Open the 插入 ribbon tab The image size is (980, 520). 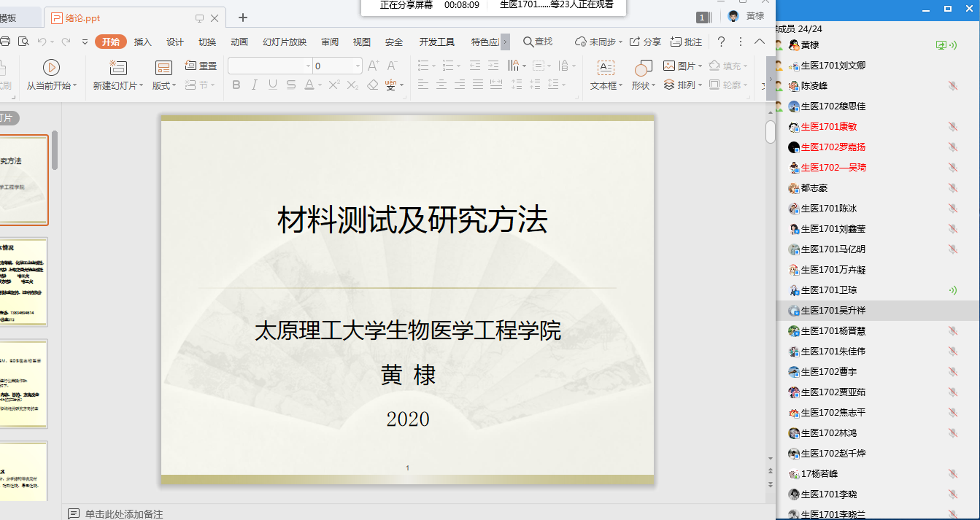point(142,42)
